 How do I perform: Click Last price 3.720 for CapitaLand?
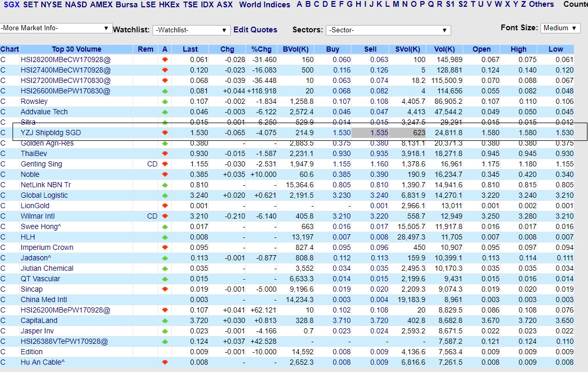point(199,321)
